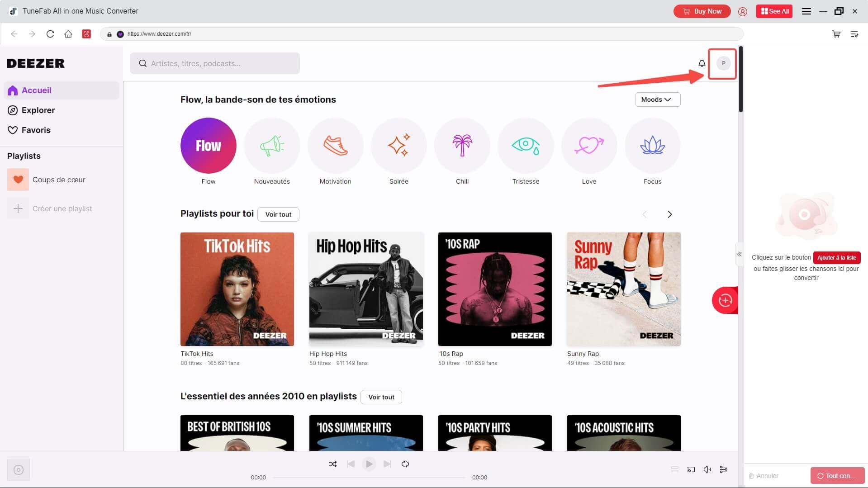Toggle repeat mode

click(x=405, y=464)
